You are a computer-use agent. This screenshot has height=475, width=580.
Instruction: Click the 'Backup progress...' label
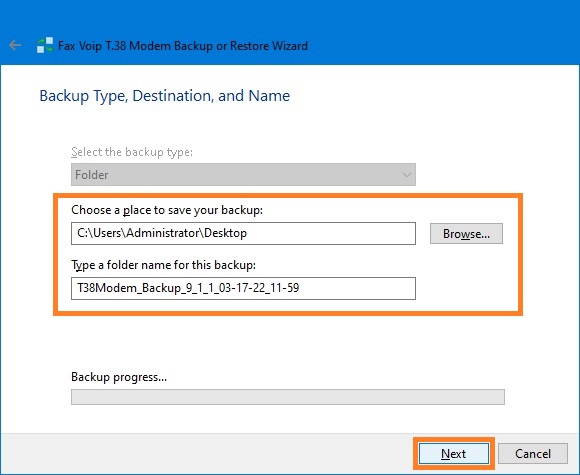119,377
